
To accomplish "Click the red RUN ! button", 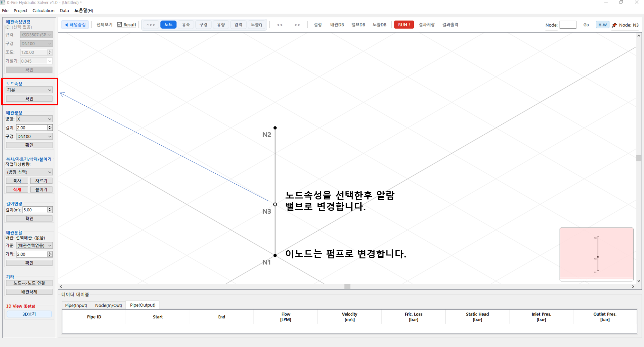I will (404, 24).
